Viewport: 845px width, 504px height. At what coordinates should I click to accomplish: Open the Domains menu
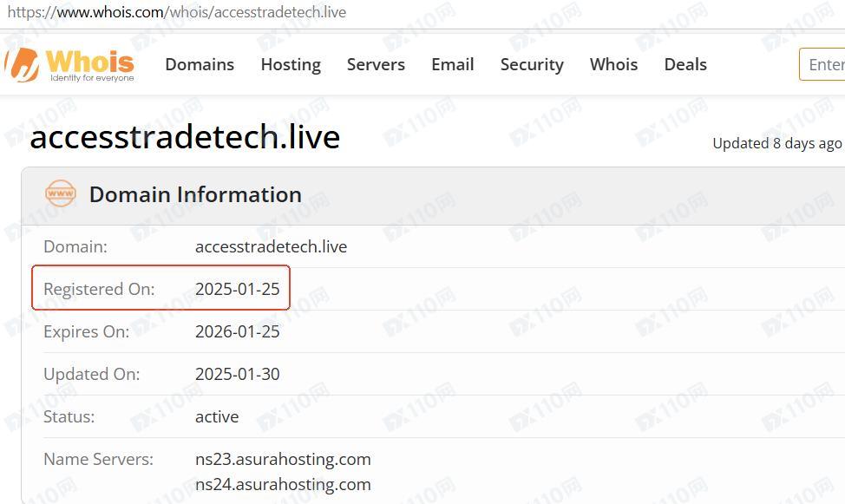(x=200, y=65)
